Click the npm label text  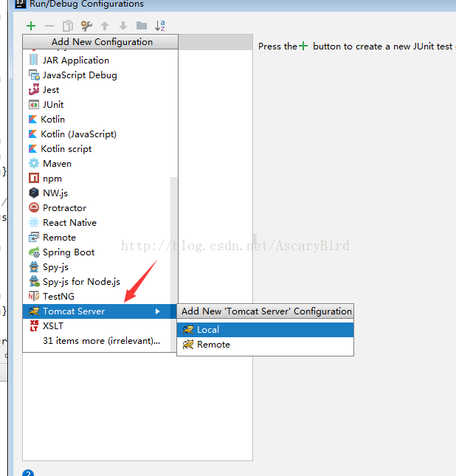pos(52,179)
